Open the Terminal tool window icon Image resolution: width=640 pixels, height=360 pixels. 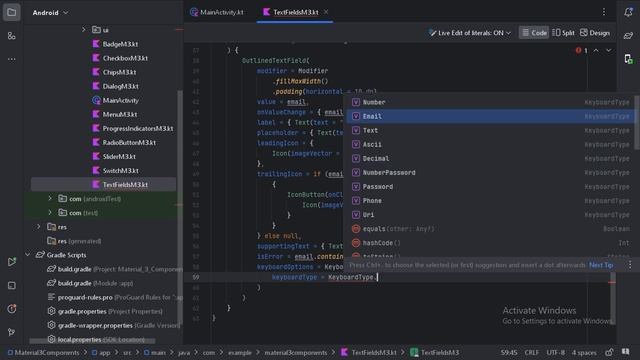11,285
